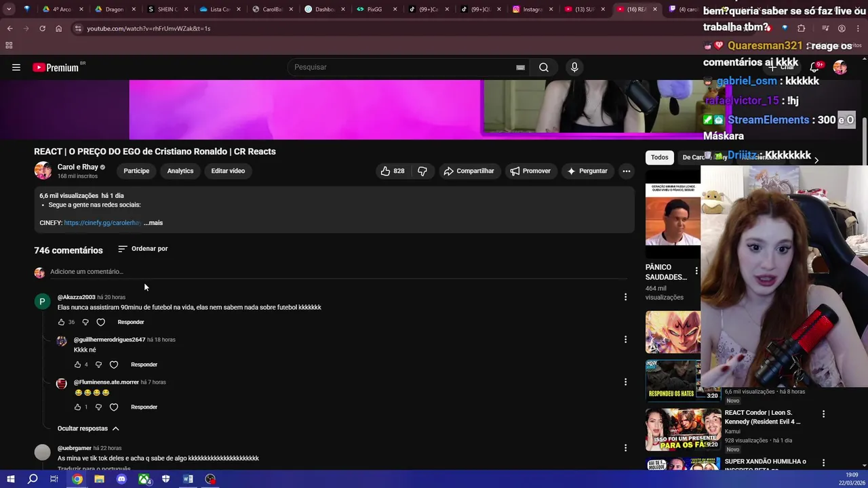Screen dimensions: 868x488
Task: Reply to @Akazza2003 comment
Action: tap(131, 322)
